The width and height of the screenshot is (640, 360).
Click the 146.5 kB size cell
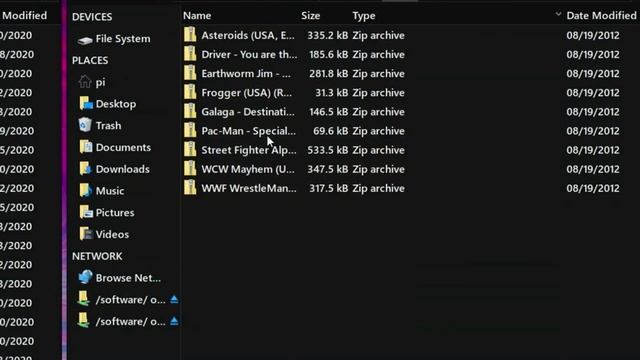[x=329, y=112]
